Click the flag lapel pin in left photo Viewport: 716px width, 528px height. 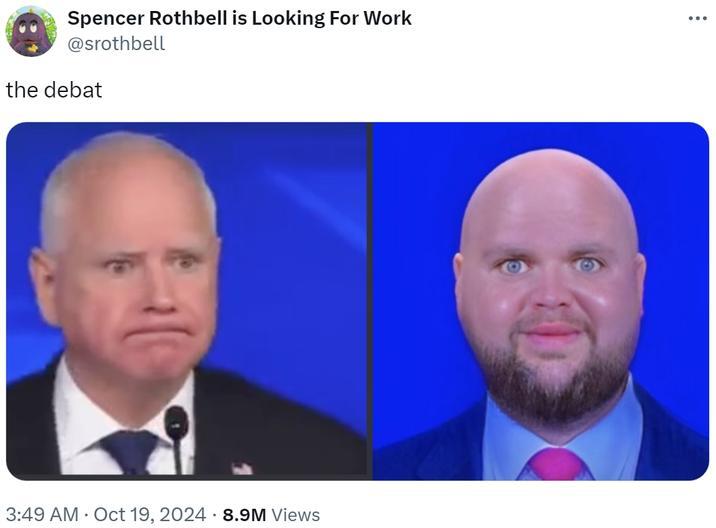(242, 468)
